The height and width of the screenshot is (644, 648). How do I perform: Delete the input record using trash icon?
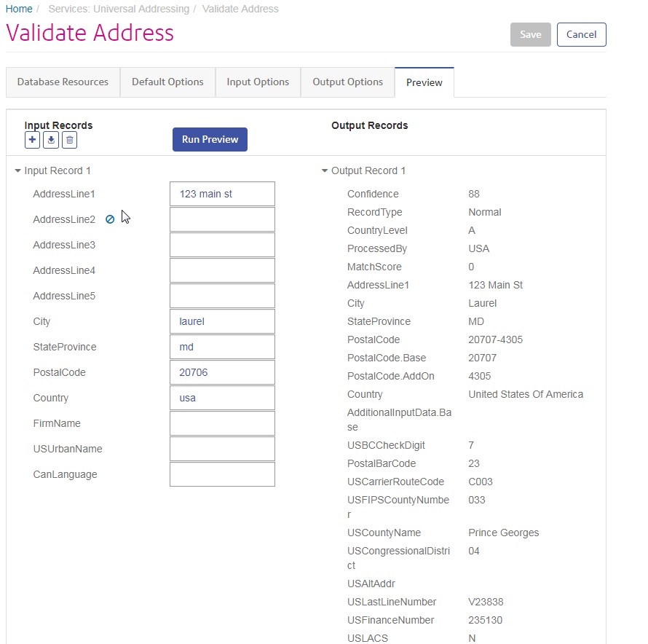69,140
